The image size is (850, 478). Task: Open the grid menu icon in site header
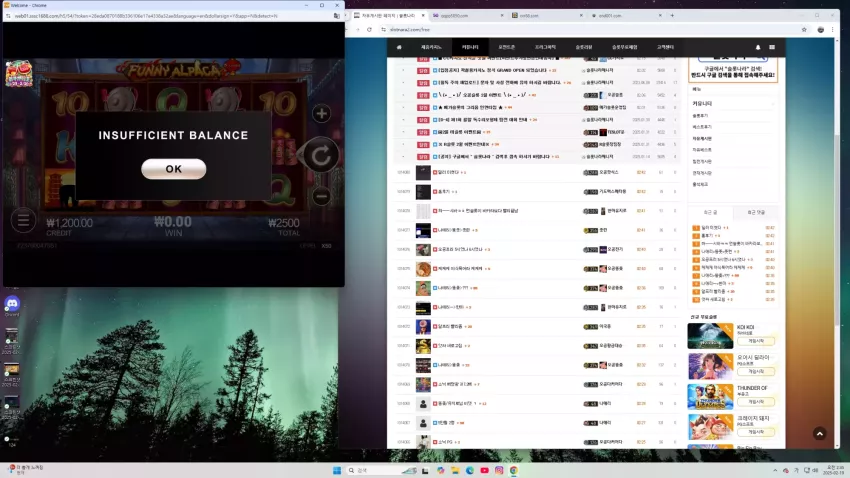tap(772, 47)
